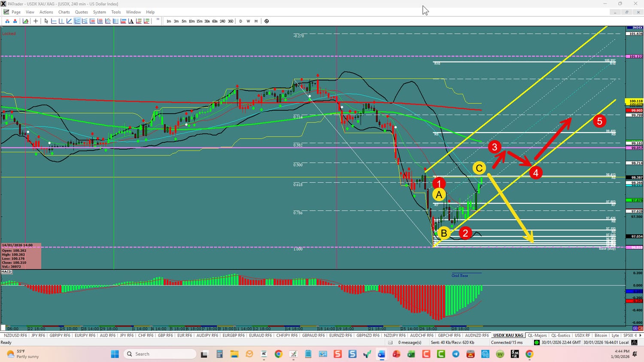644x362 pixels.
Task: Click the Grid Base label in MACD pane
Action: pos(459,275)
